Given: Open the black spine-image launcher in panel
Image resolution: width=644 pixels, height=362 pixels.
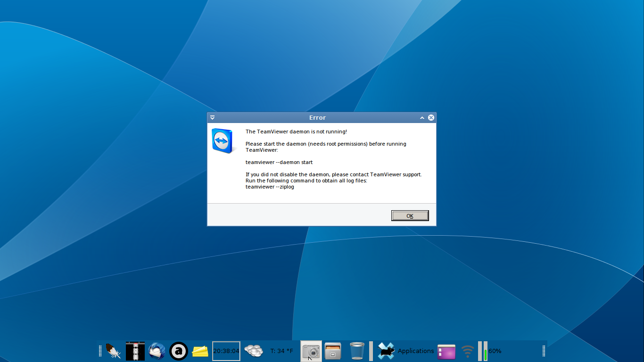Looking at the screenshot, I should pyautogui.click(x=135, y=351).
